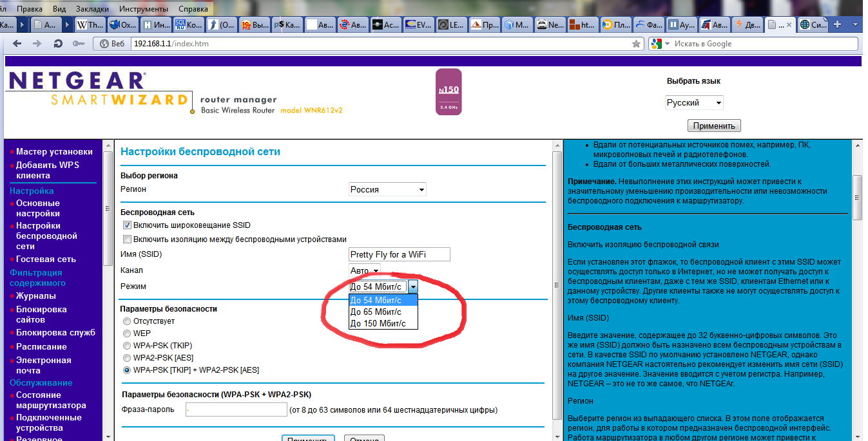Screen dimensions: 868x441
Task: Bookmark the page with the star icon
Action: (x=636, y=44)
